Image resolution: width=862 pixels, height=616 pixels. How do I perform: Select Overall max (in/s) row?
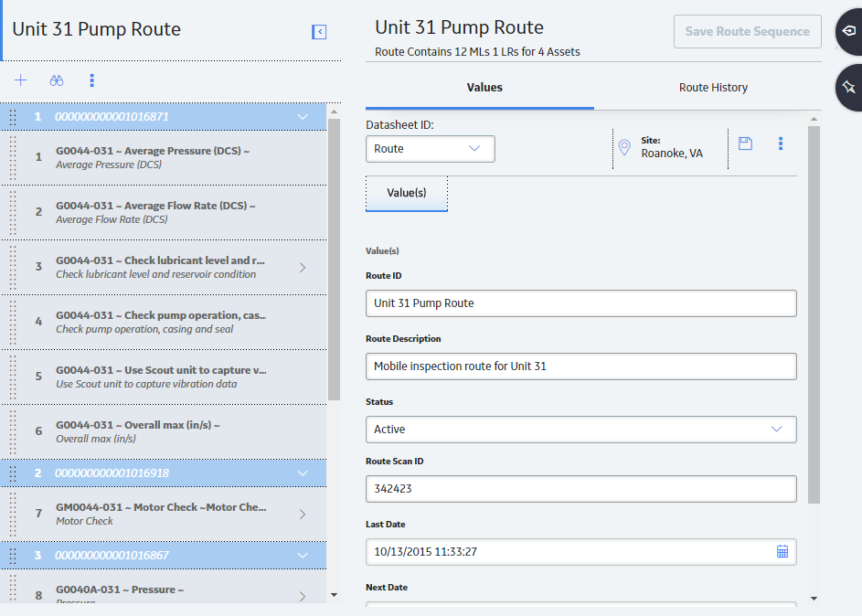point(164,432)
